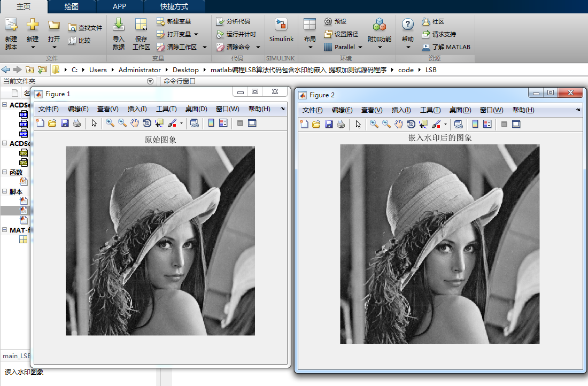
Task: Open Figure 1 文件(F) menu
Action: 48,109
